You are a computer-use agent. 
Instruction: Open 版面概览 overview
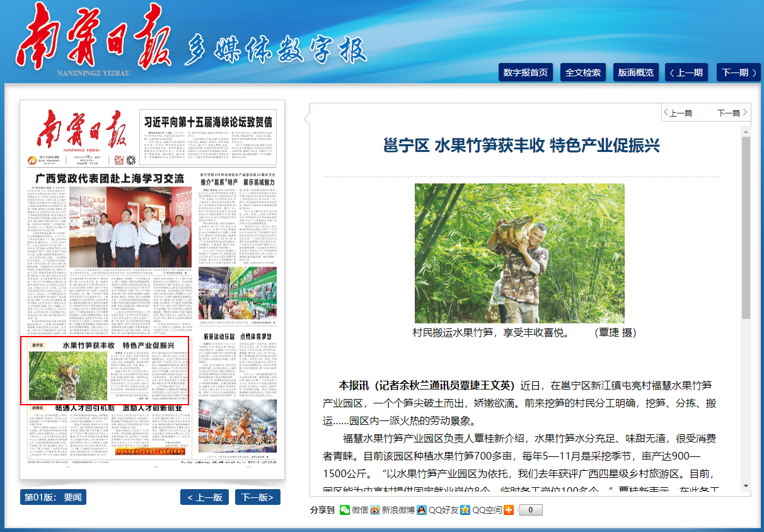(636, 72)
